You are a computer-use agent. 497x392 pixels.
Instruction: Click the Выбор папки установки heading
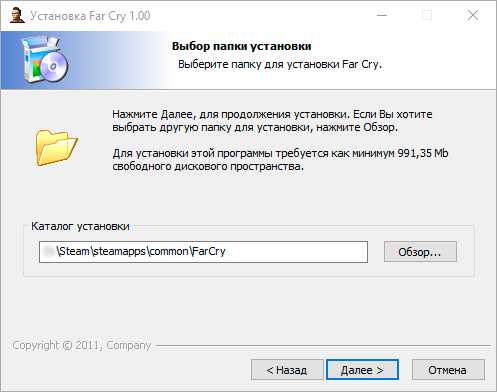pos(242,46)
